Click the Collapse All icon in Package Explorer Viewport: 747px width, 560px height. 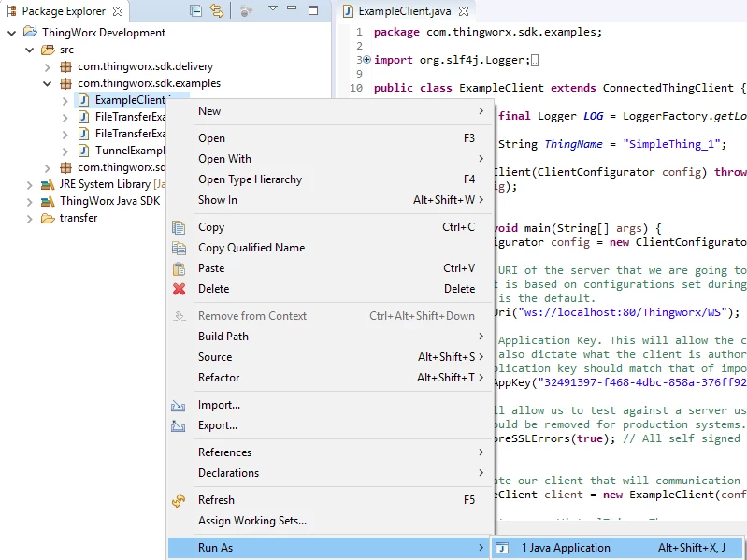coord(195,10)
